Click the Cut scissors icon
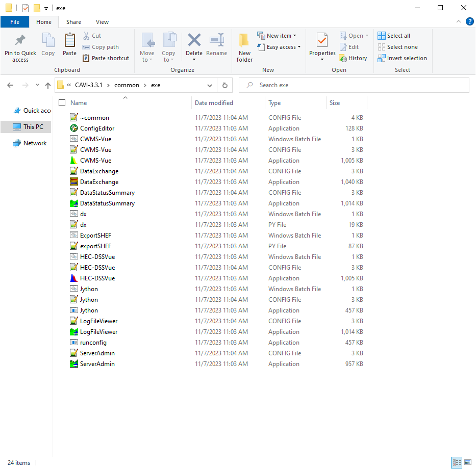 pos(87,36)
